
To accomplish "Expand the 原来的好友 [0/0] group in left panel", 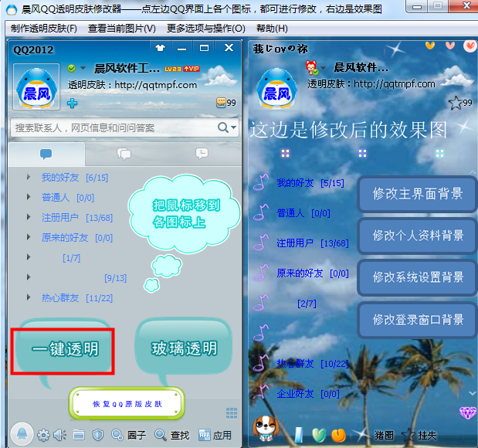I will (29, 237).
